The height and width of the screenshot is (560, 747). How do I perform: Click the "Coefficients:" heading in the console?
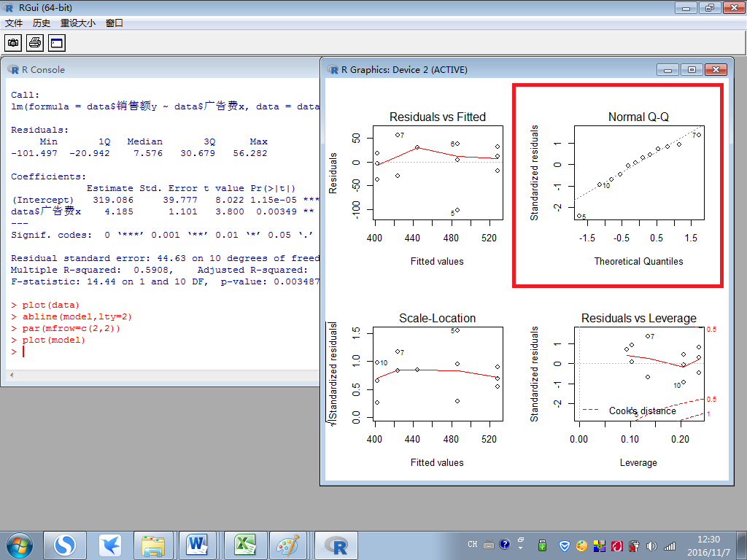point(49,176)
